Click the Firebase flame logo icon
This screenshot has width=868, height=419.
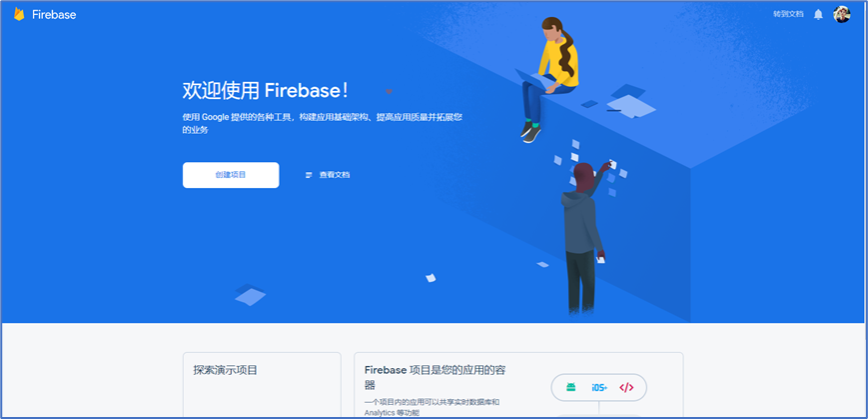[19, 14]
